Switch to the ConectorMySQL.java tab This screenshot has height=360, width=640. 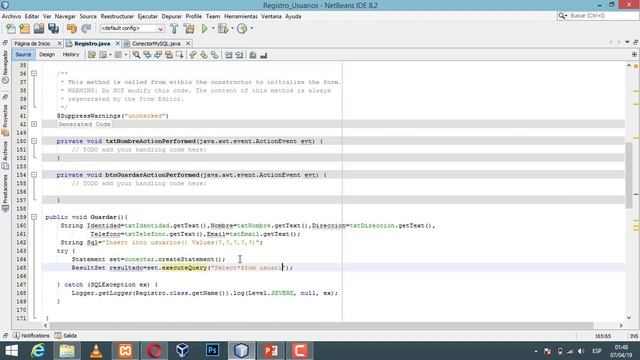point(156,43)
